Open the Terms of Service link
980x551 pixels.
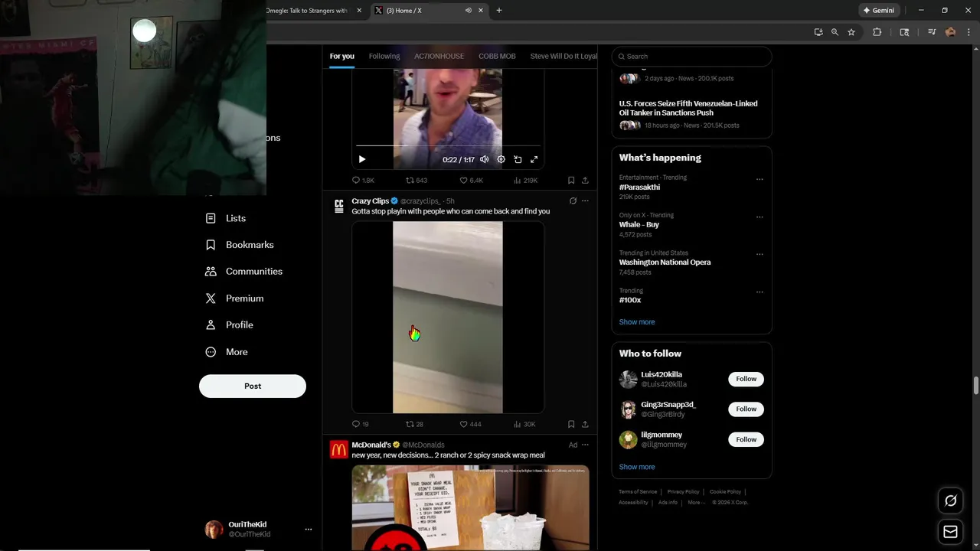[x=638, y=492]
